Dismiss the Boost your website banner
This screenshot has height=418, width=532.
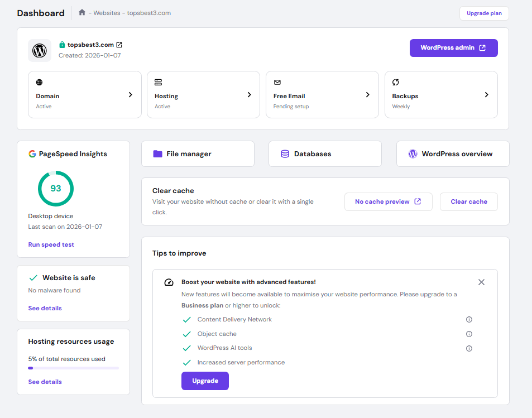pyautogui.click(x=481, y=282)
